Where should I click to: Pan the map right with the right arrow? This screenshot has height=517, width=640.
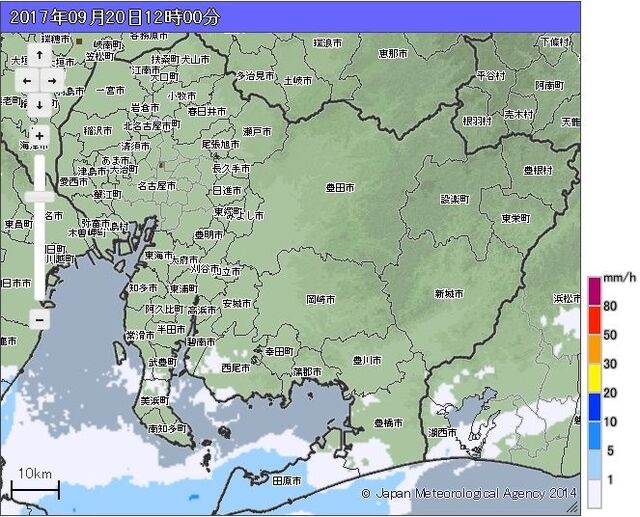pyautogui.click(x=52, y=81)
